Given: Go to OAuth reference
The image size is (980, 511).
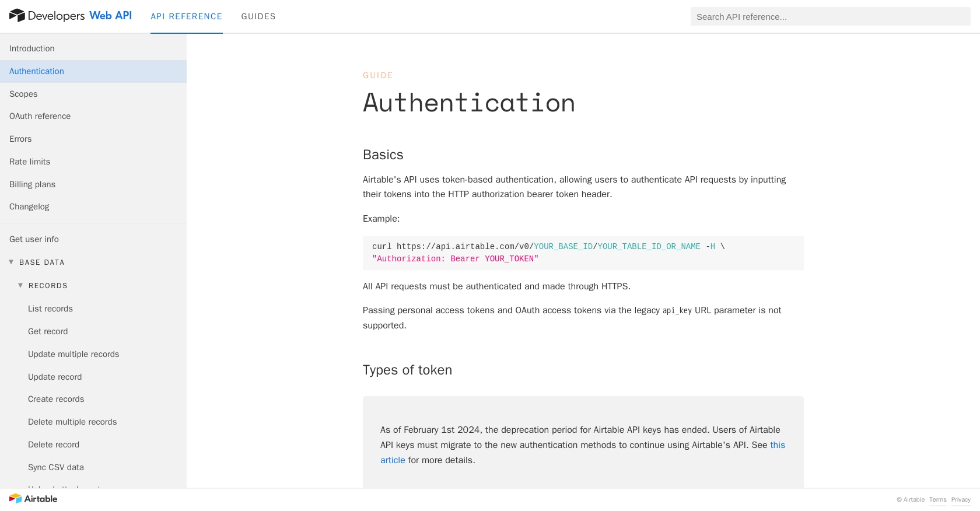Looking at the screenshot, I should pyautogui.click(x=93, y=116).
